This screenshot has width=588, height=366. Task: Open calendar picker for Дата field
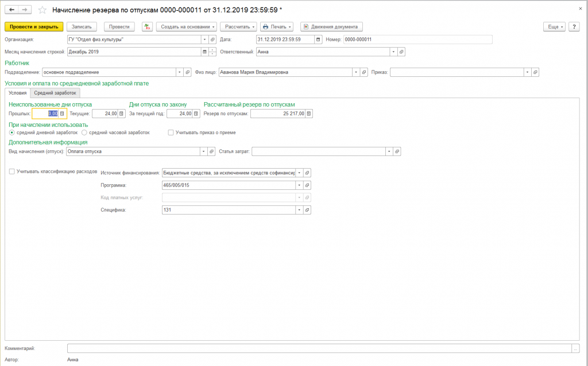click(319, 40)
